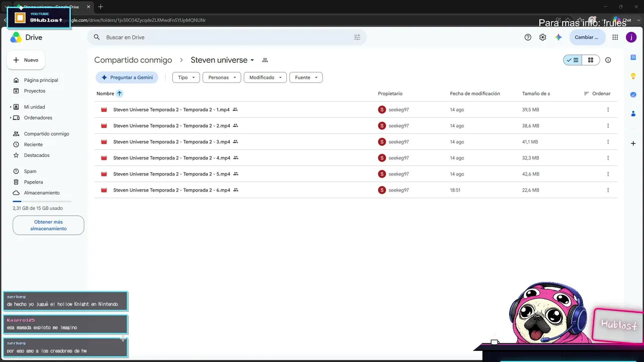Switch to grid layout view
This screenshot has height=362, width=644.
pos(591,60)
